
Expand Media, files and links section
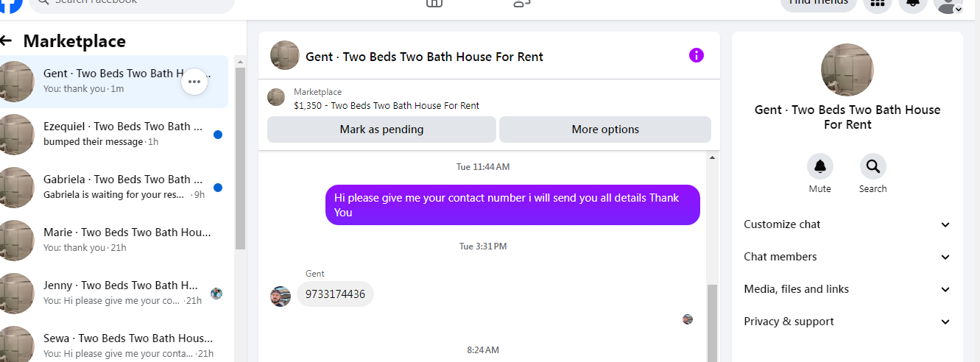(847, 289)
